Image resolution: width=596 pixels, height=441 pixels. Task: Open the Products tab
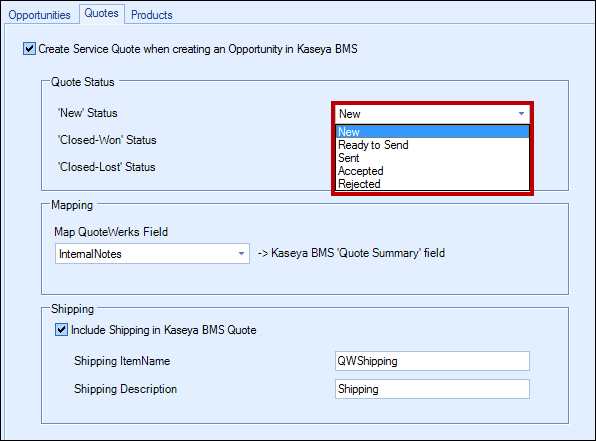tap(152, 15)
